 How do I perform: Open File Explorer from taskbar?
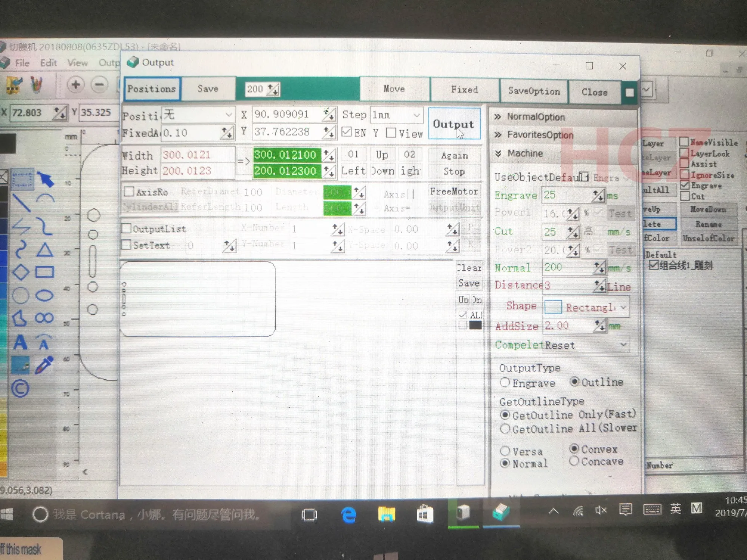tap(387, 514)
